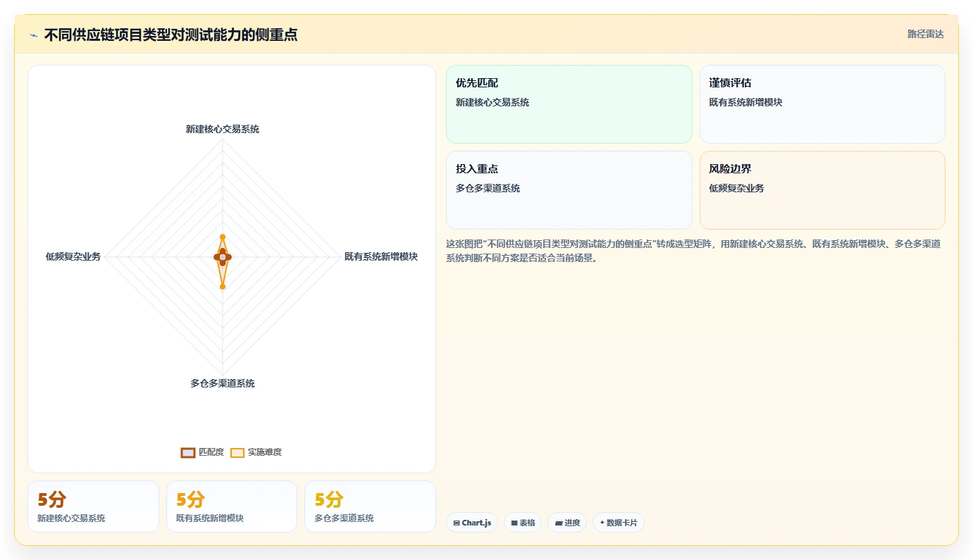The image size is (973, 560).
Task: Click the 进度 tag
Action: [x=567, y=523]
